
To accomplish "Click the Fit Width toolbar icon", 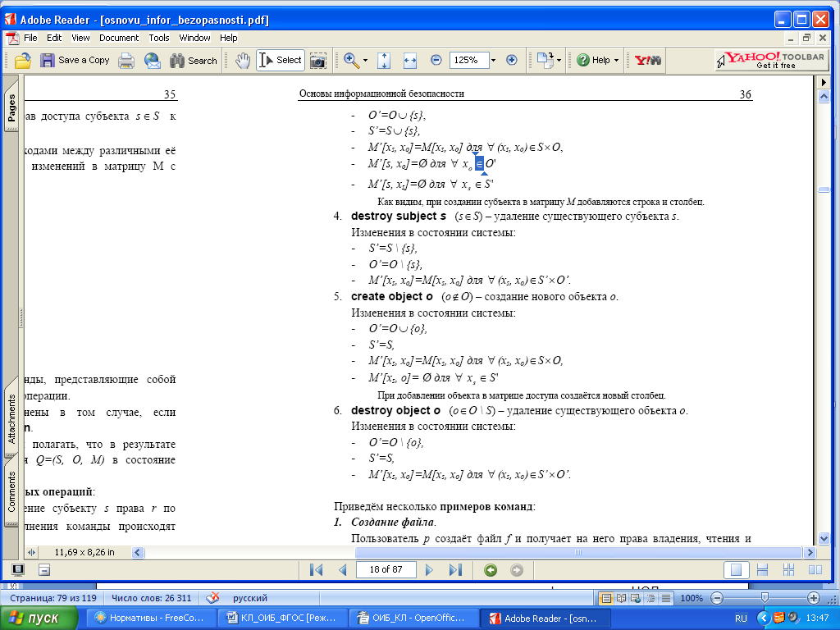I will coord(410,61).
